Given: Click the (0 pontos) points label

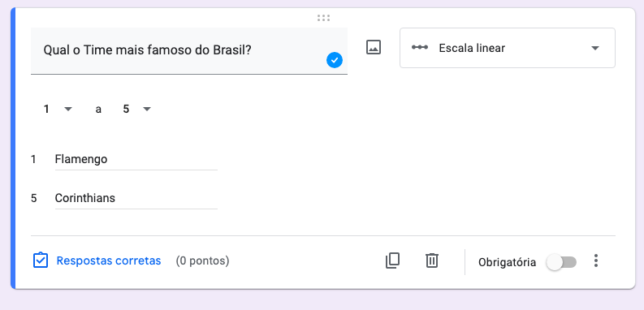Looking at the screenshot, I should coord(202,260).
